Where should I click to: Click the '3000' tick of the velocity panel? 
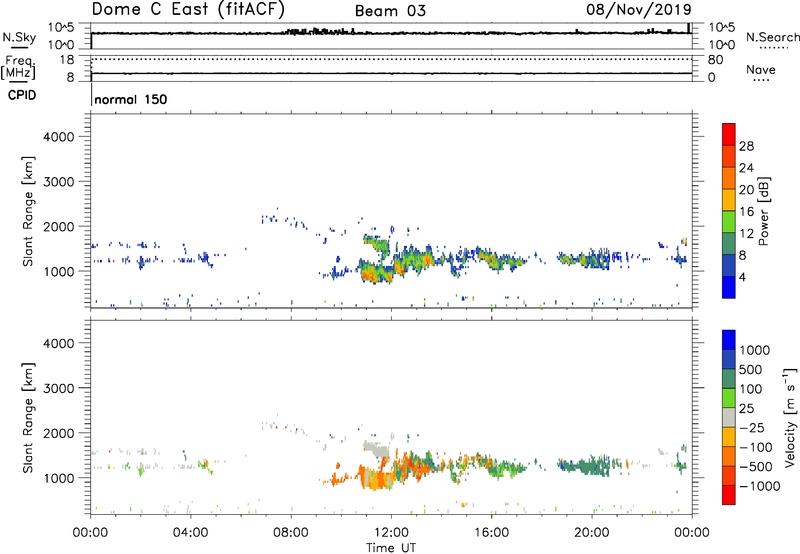(x=58, y=388)
